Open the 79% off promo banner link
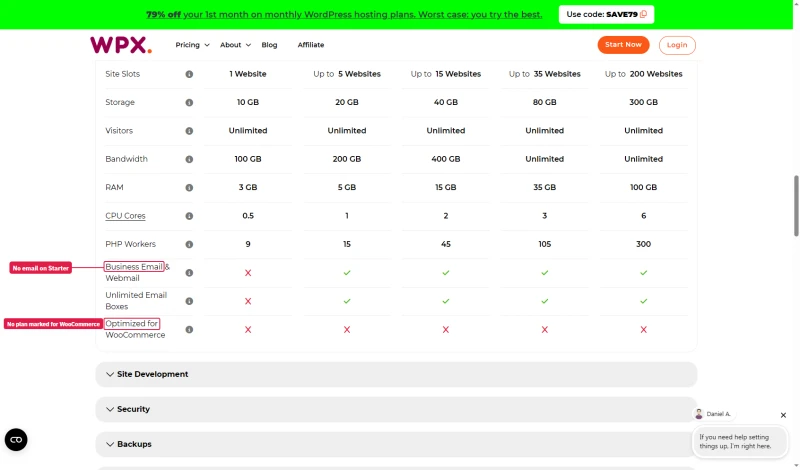 point(344,15)
